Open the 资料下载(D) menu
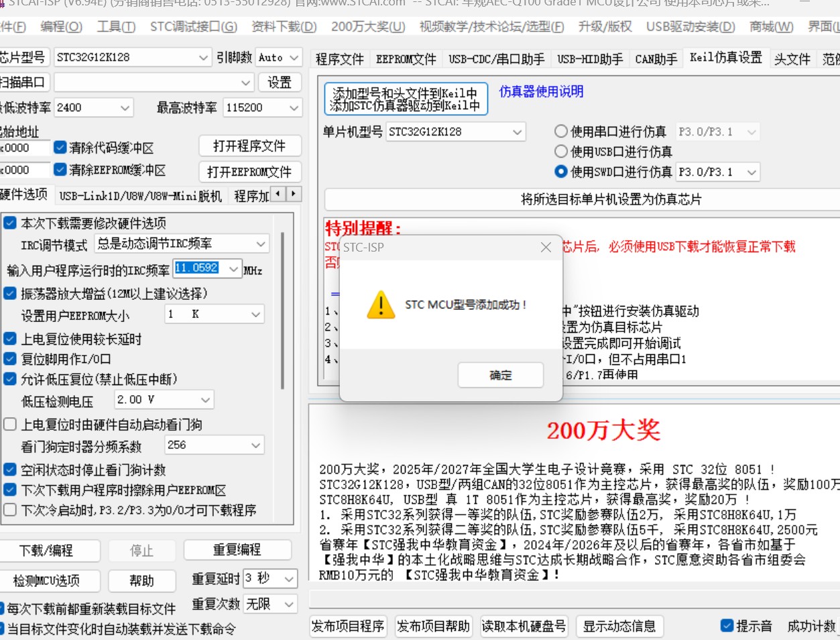The height and width of the screenshot is (640, 840). 284,27
